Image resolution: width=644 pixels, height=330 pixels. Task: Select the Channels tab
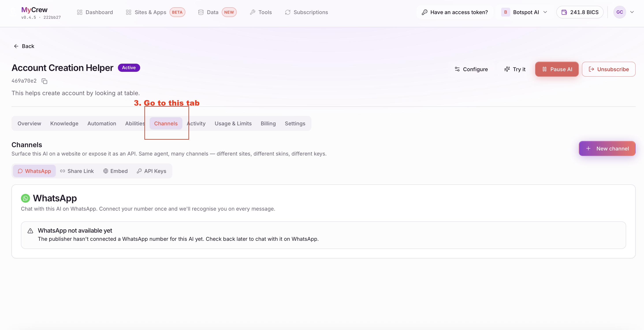(x=166, y=123)
